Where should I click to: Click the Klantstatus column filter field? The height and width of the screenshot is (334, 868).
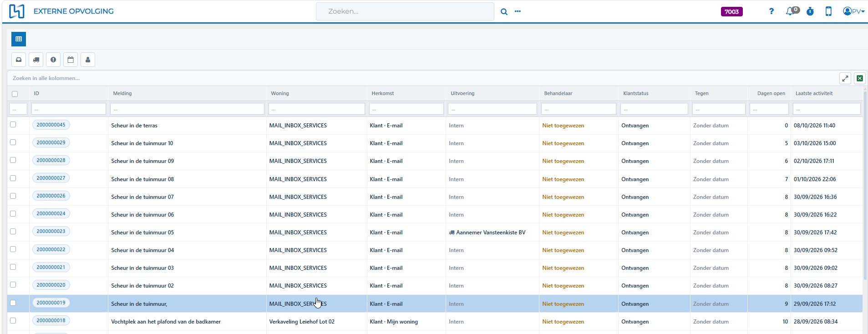[x=654, y=109]
